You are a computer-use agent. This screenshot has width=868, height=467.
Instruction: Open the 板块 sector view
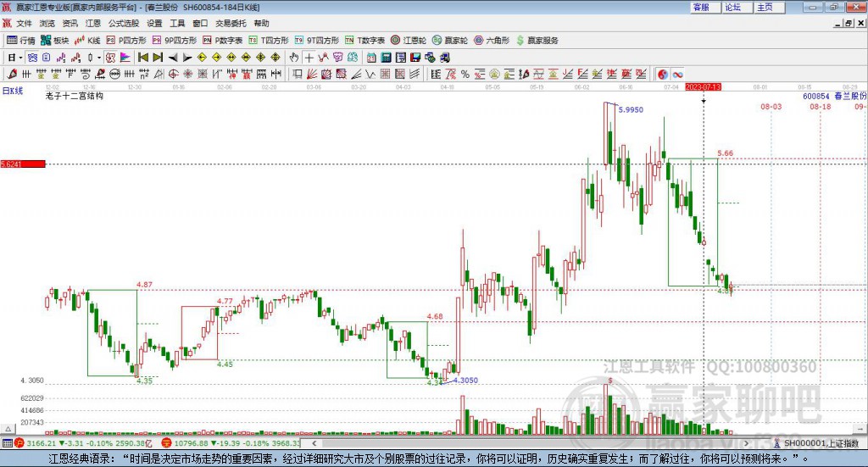click(55, 41)
